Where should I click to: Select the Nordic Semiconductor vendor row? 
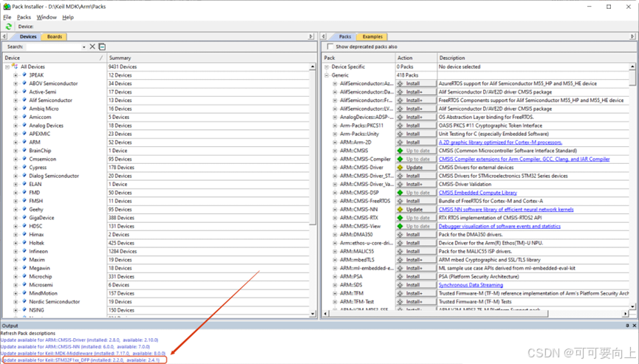pyautogui.click(x=54, y=302)
